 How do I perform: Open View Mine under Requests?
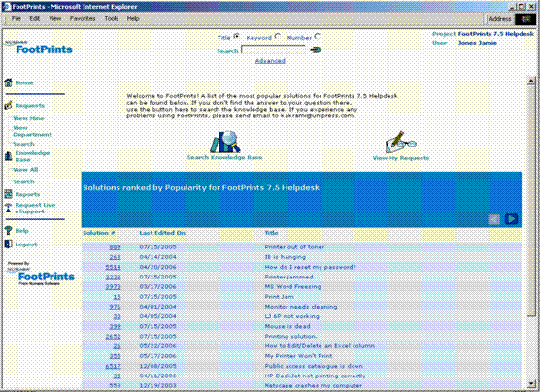(28, 118)
